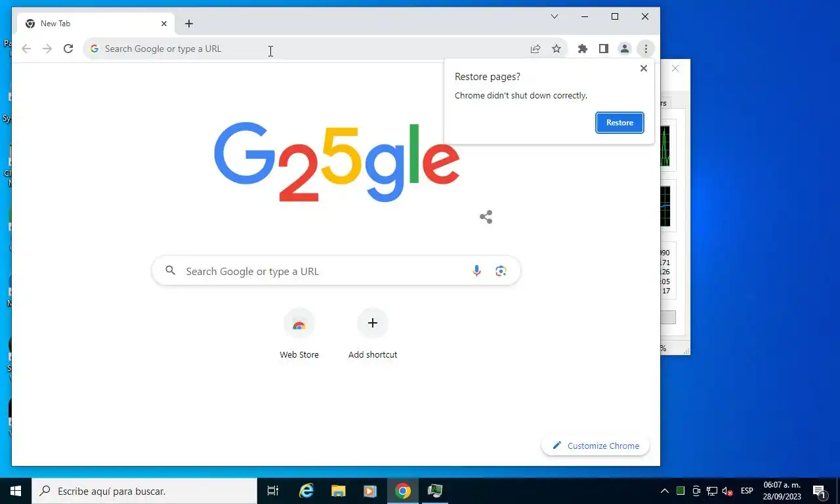
Task: Bookmark this tab with the star icon
Action: [x=556, y=49]
